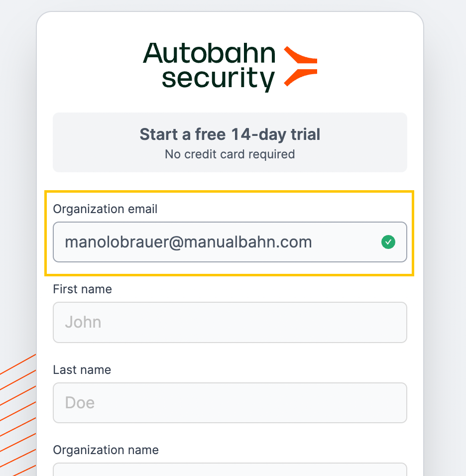
Task: Click the word security in logo
Action: 218,79
